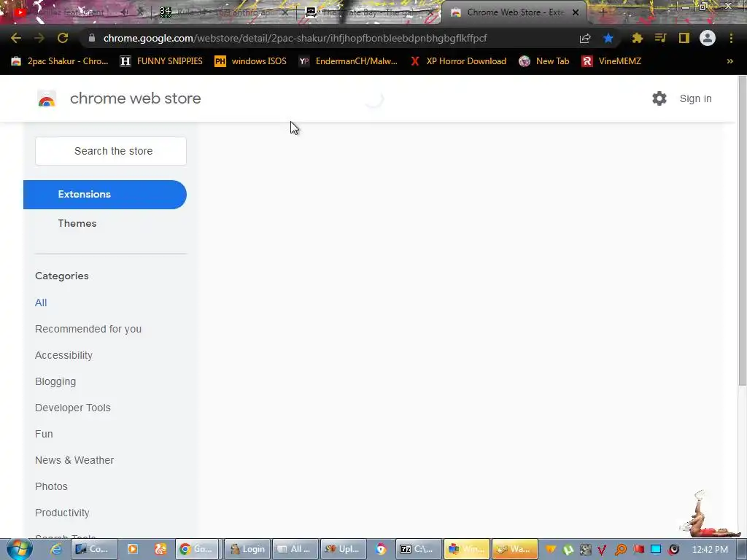Click the 12:42 PM clock
747x560 pixels.
click(710, 550)
